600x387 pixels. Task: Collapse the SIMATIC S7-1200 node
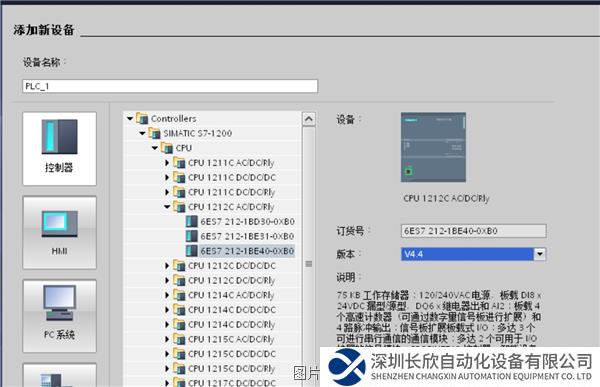click(x=142, y=133)
